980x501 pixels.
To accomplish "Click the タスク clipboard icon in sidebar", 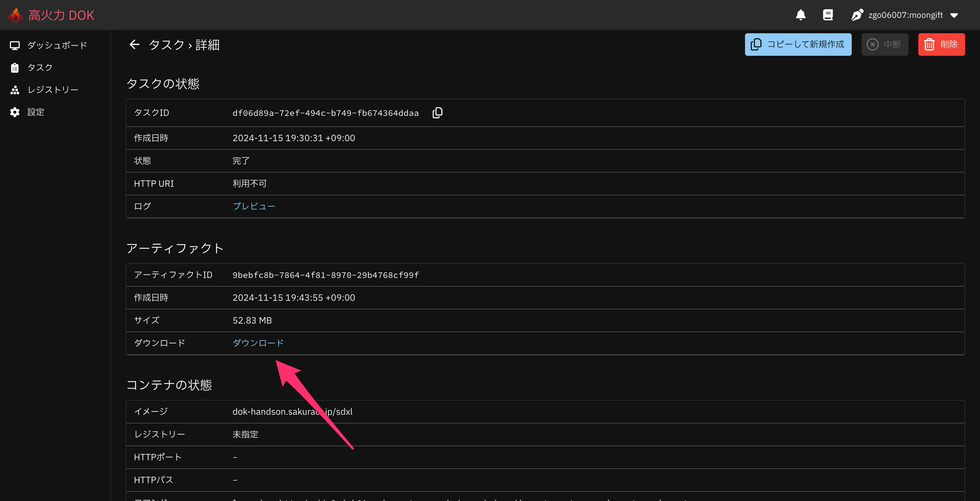I will tap(15, 68).
